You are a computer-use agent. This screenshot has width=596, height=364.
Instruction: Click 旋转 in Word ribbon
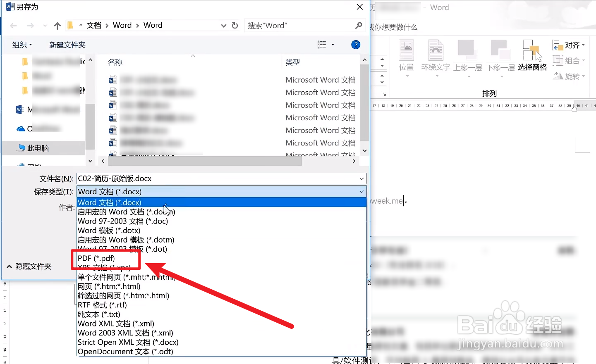point(569,76)
